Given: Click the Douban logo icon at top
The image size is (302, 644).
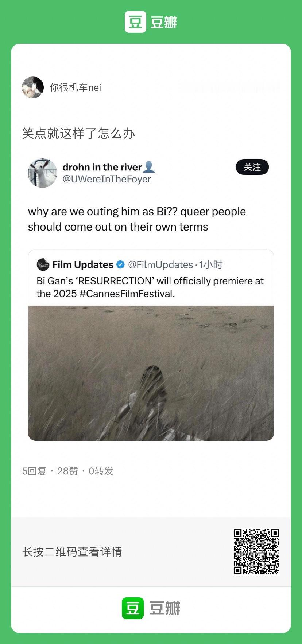Looking at the screenshot, I should 135,22.
